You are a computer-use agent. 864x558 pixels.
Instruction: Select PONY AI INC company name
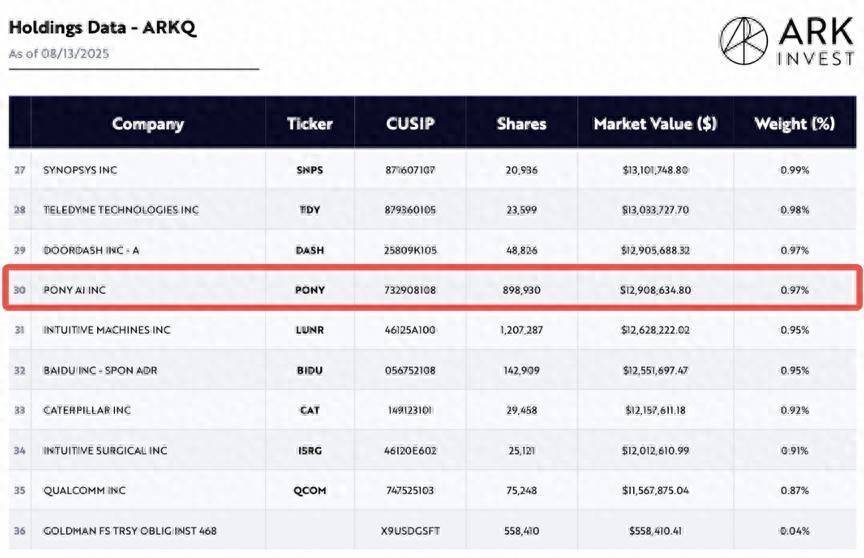[x=74, y=290]
